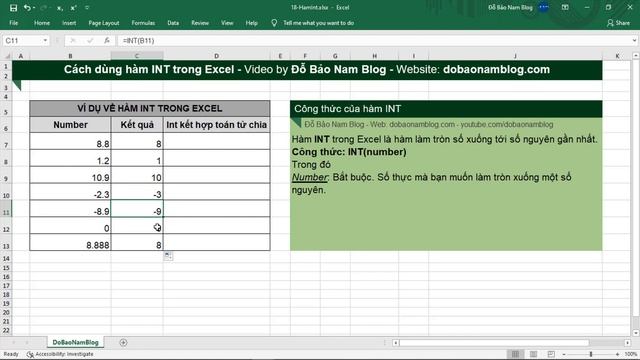Switch to Page Break Preview icon

tap(551, 354)
